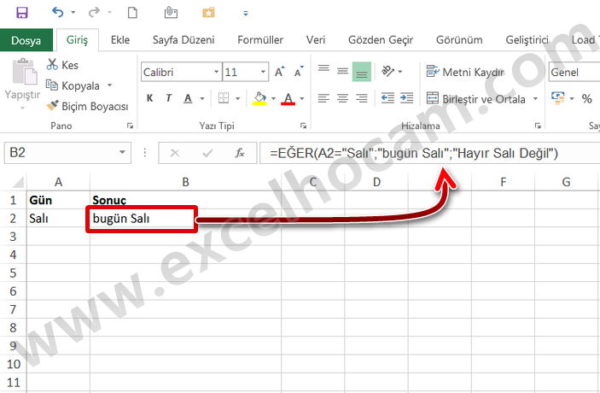The image size is (600, 393).
Task: Expand the font size 11 dropdown
Action: (x=263, y=72)
